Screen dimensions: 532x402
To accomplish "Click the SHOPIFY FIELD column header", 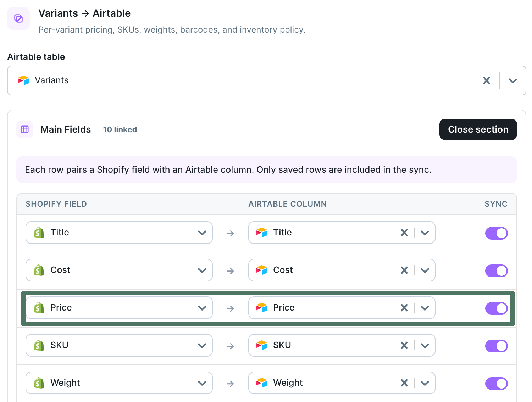I will point(56,204).
